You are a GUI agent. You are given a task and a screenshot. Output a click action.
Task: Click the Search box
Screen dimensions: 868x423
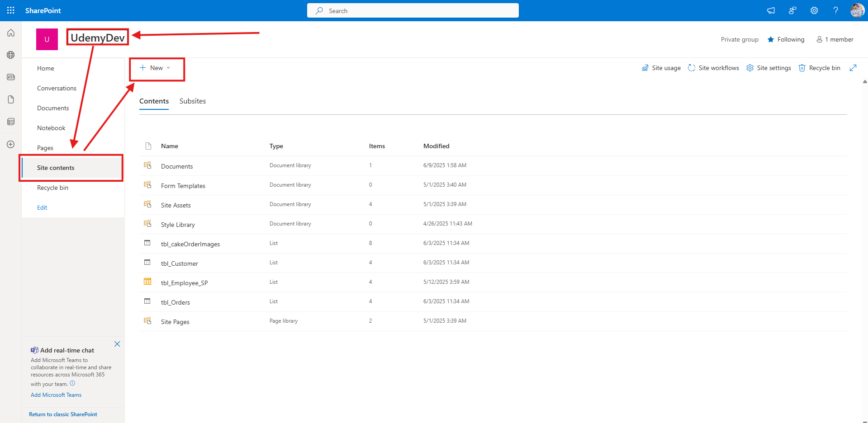[413, 10]
